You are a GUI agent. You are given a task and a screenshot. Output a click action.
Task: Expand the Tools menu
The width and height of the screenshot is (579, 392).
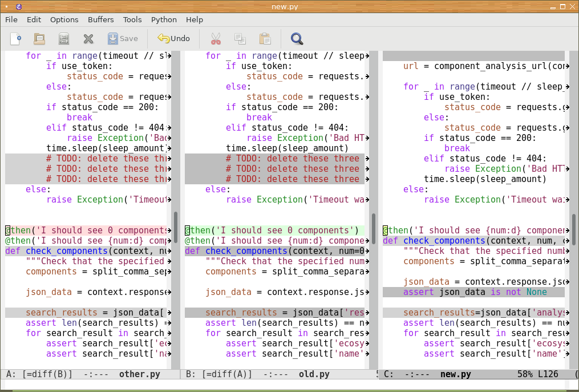(x=132, y=19)
